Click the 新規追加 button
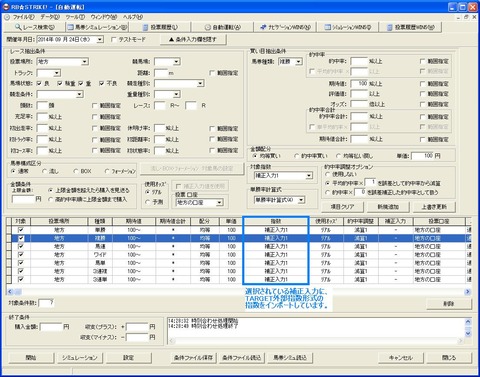Image resolution: width=480 pixels, height=377 pixels. coord(388,207)
